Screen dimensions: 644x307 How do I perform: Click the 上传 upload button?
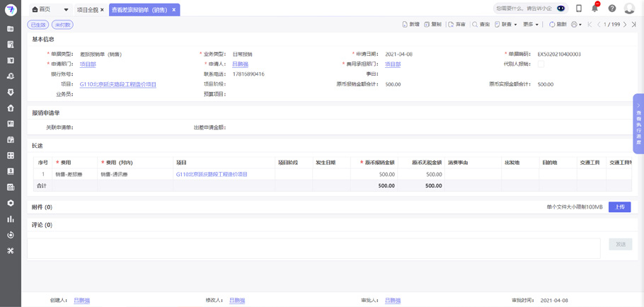619,207
